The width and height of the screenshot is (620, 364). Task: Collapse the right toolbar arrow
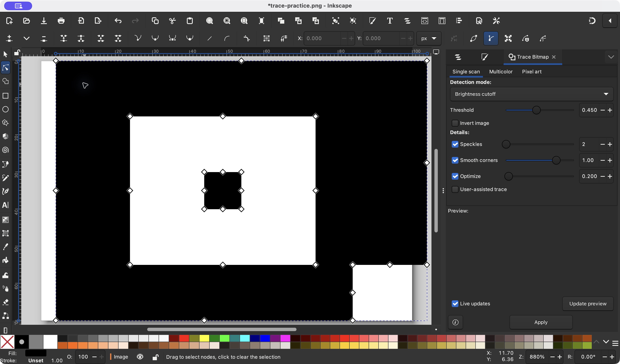pyautogui.click(x=610, y=21)
